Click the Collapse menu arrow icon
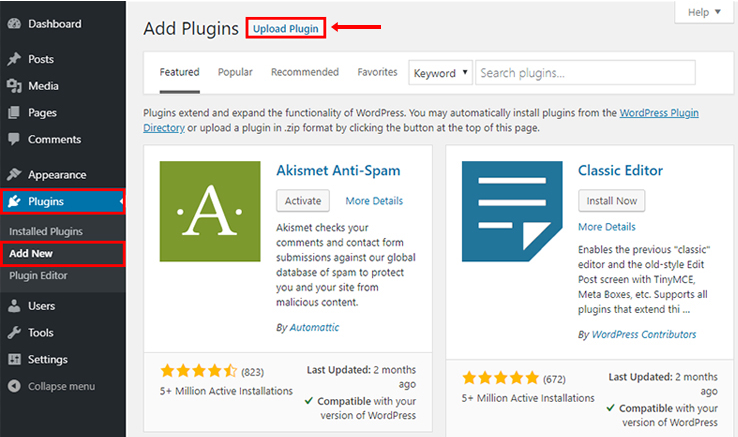738x437 pixels. (x=15, y=386)
